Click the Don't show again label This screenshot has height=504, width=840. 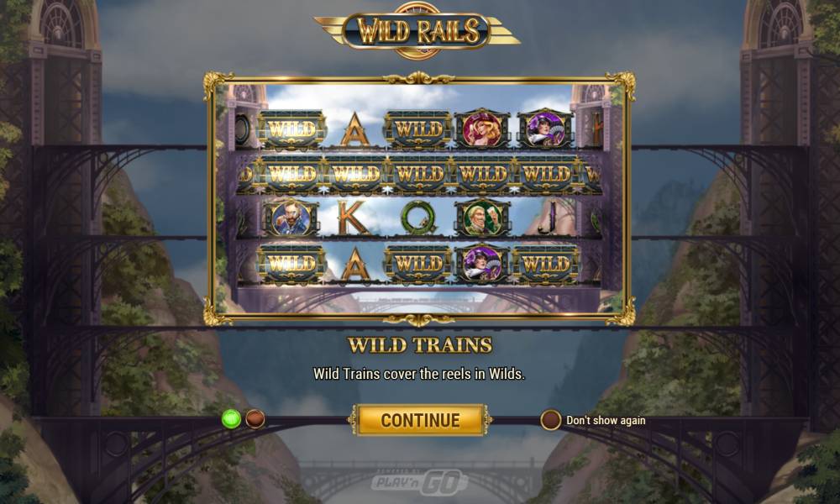click(x=606, y=421)
